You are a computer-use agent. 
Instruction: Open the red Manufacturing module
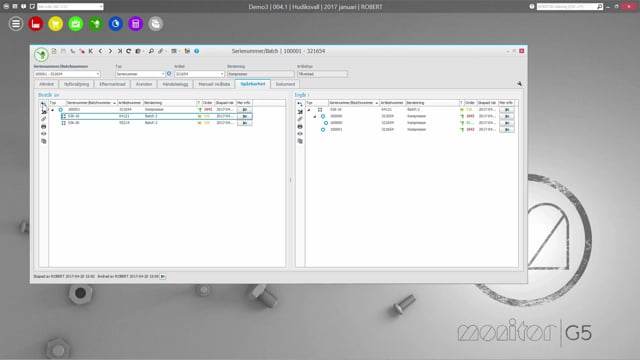36,24
